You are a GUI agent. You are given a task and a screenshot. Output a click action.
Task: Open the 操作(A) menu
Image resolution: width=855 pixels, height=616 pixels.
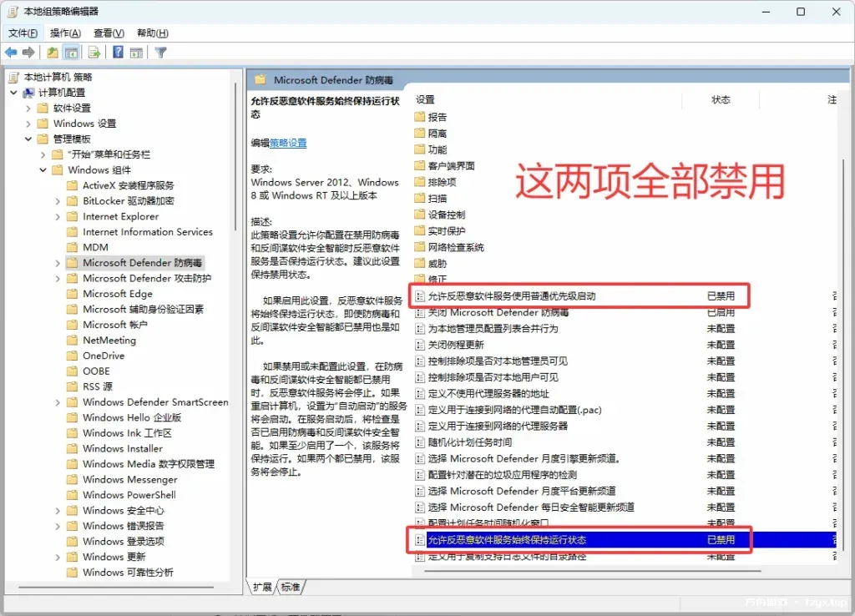click(65, 33)
